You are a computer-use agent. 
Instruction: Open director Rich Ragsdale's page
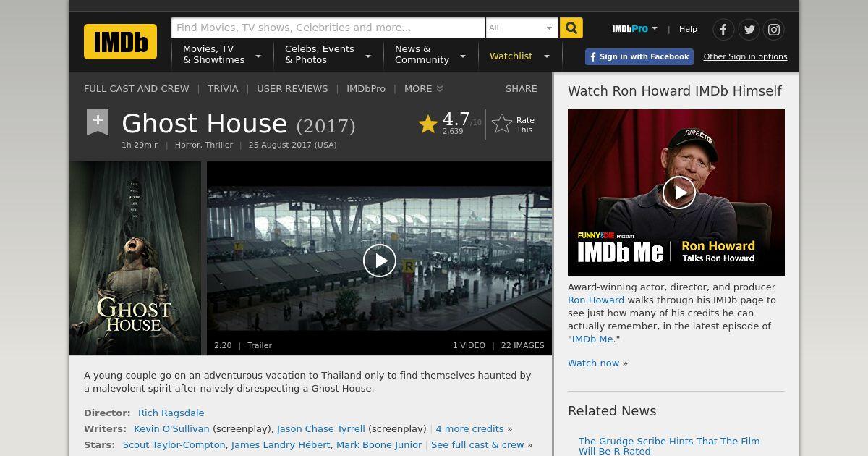[171, 413]
